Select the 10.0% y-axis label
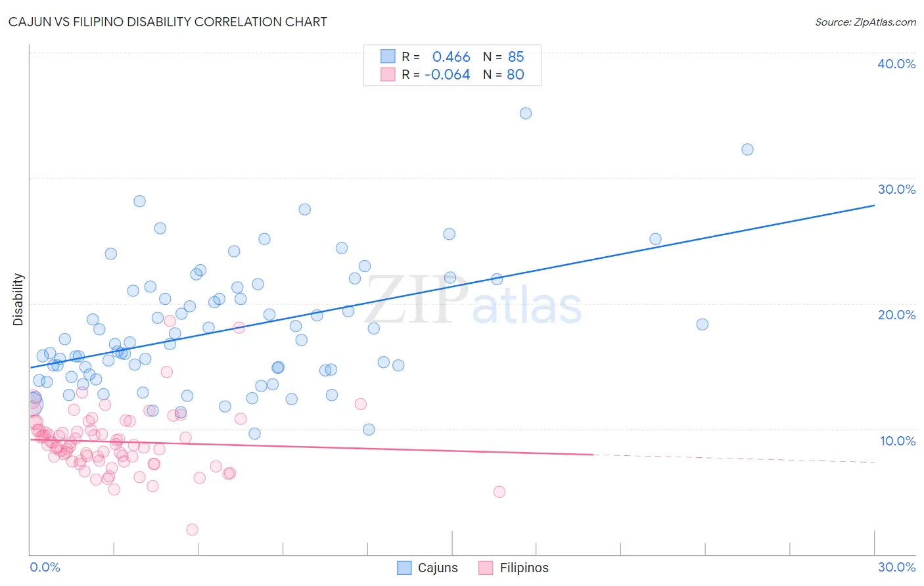The width and height of the screenshot is (924, 586). pyautogui.click(x=898, y=441)
